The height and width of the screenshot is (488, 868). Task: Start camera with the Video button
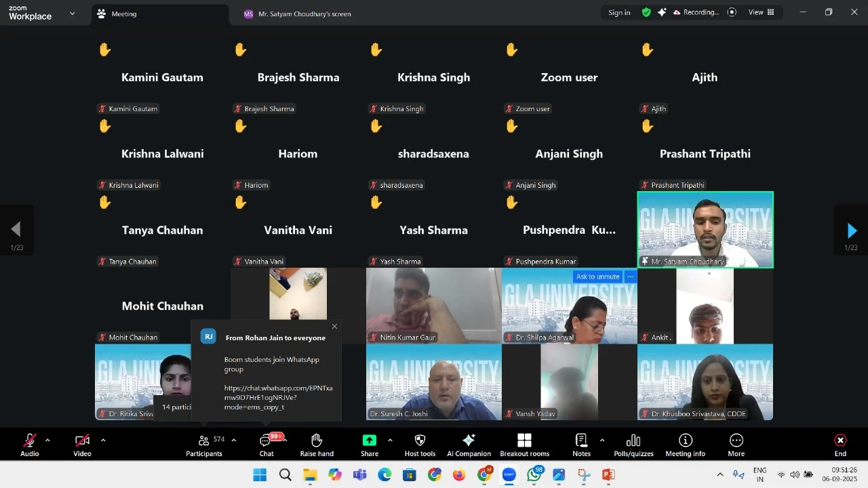pyautogui.click(x=82, y=445)
